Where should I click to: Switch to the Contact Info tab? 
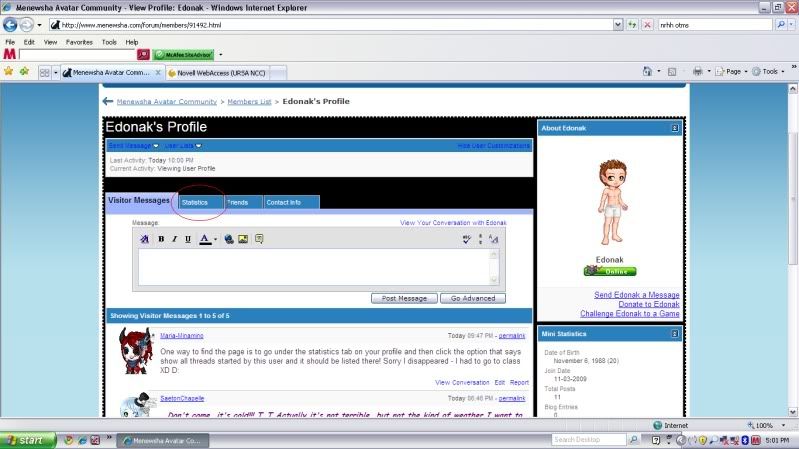pyautogui.click(x=291, y=202)
